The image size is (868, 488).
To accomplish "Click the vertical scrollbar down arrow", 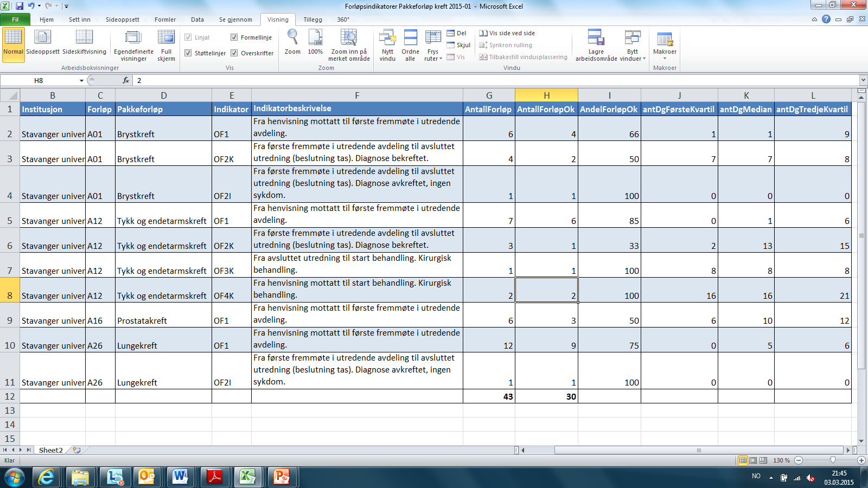I will click(861, 441).
